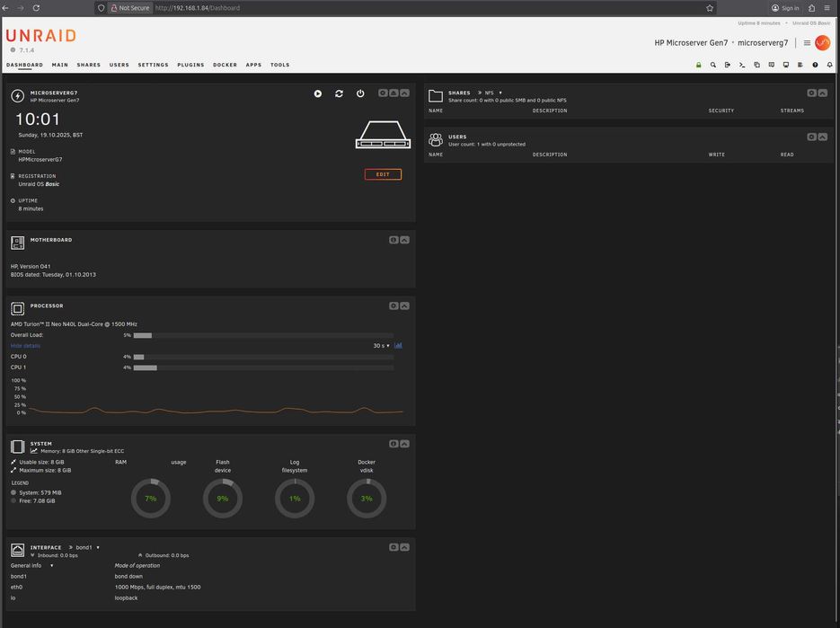Image resolution: width=840 pixels, height=628 pixels.
Task: Click CPU graph chart icon
Action: (398, 346)
